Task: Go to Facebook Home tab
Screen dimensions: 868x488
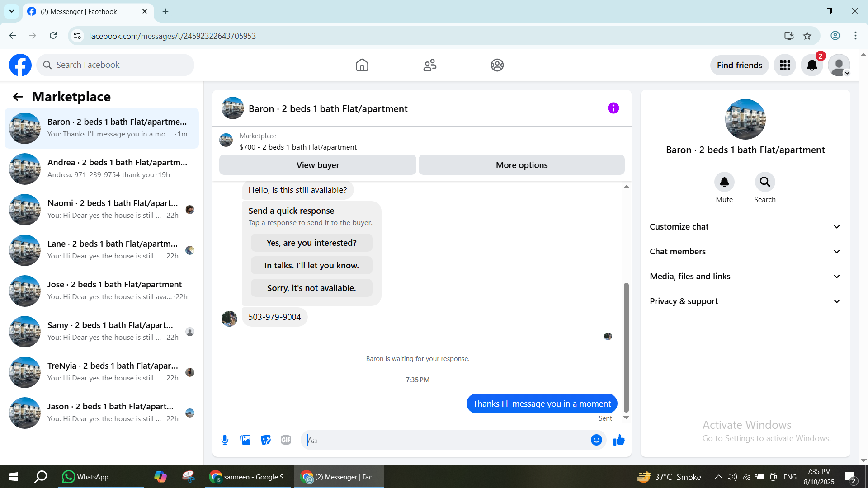Action: (x=362, y=66)
